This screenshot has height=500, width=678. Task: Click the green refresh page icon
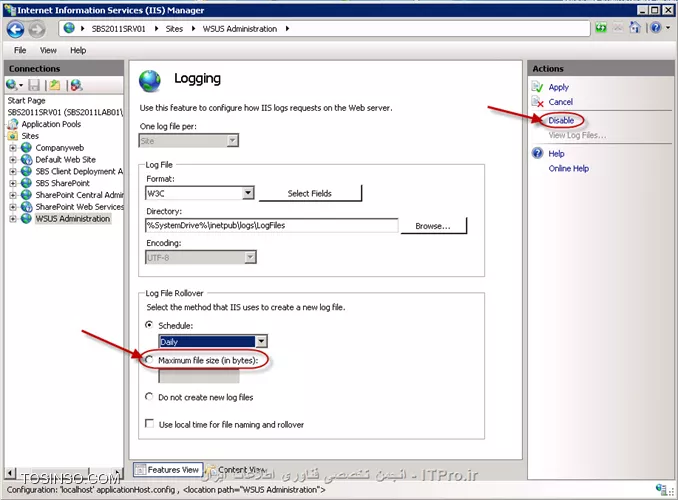point(601,28)
